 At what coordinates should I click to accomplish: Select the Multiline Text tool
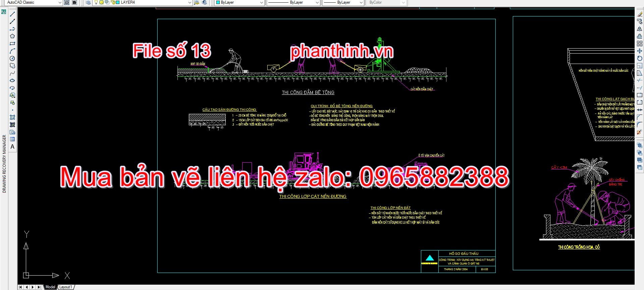pos(12,146)
